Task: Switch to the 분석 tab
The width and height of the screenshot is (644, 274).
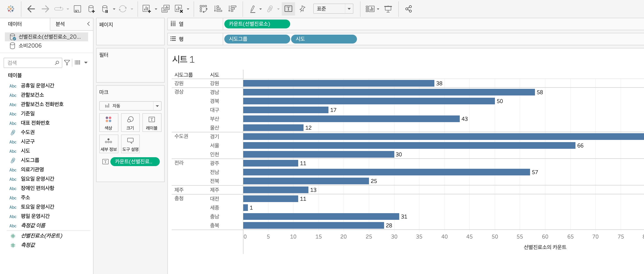Action: (60, 24)
